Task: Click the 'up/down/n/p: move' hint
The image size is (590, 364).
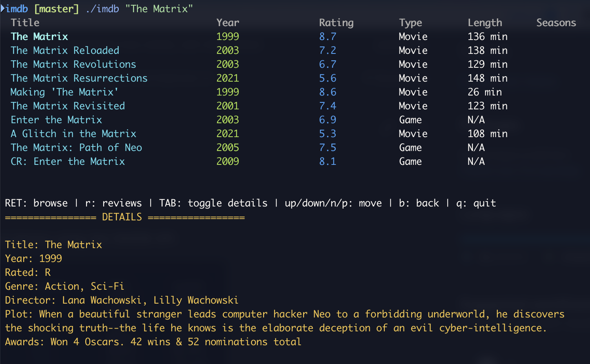Action: pos(333,203)
